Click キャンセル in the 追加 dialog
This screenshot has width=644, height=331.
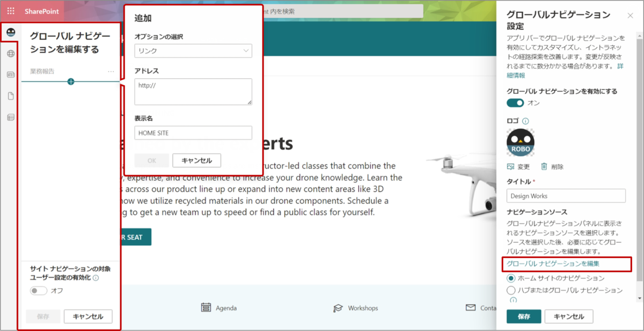coord(197,160)
